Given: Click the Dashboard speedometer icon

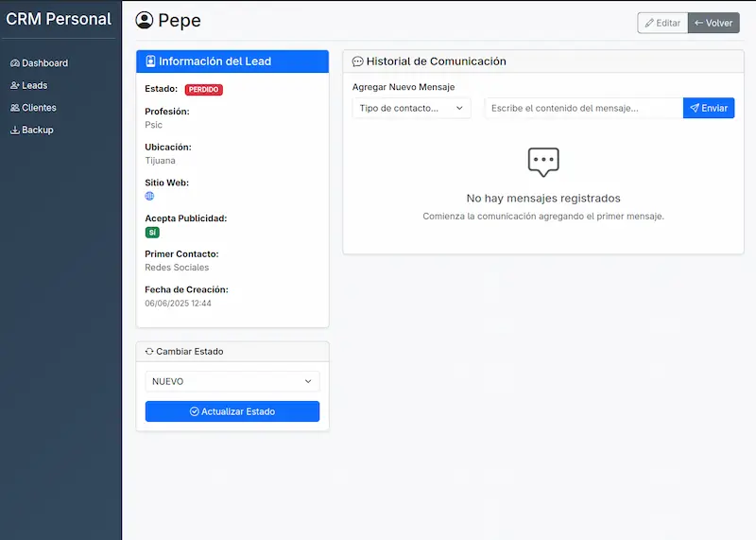Looking at the screenshot, I should point(15,63).
